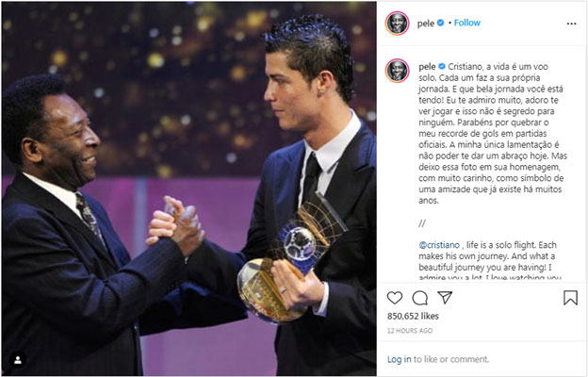The width and height of the screenshot is (588, 377).
Task: Open the @cristiano mention link
Action: click(439, 245)
